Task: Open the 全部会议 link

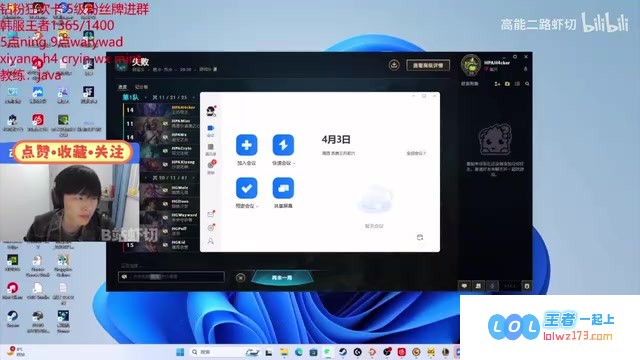Action: coord(416,153)
